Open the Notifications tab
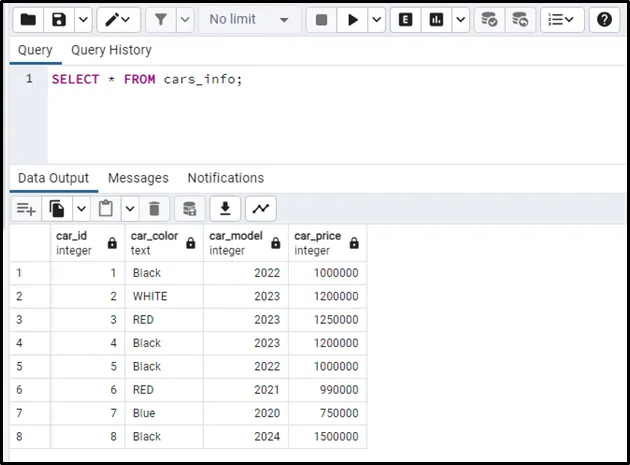 (x=226, y=178)
